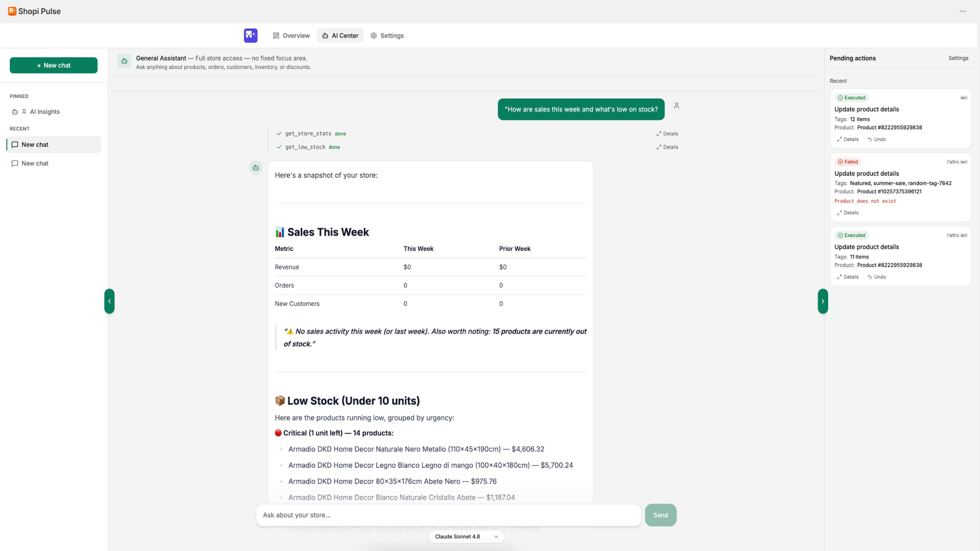Switch to the AI Center tab
Image resolution: width=980 pixels, height=551 pixels.
(340, 36)
